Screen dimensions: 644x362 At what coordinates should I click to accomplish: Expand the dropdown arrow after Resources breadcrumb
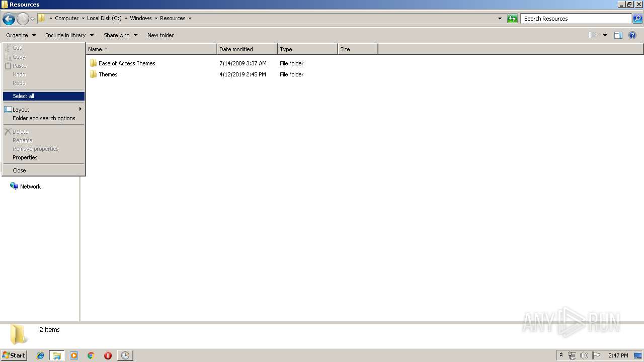(190, 19)
